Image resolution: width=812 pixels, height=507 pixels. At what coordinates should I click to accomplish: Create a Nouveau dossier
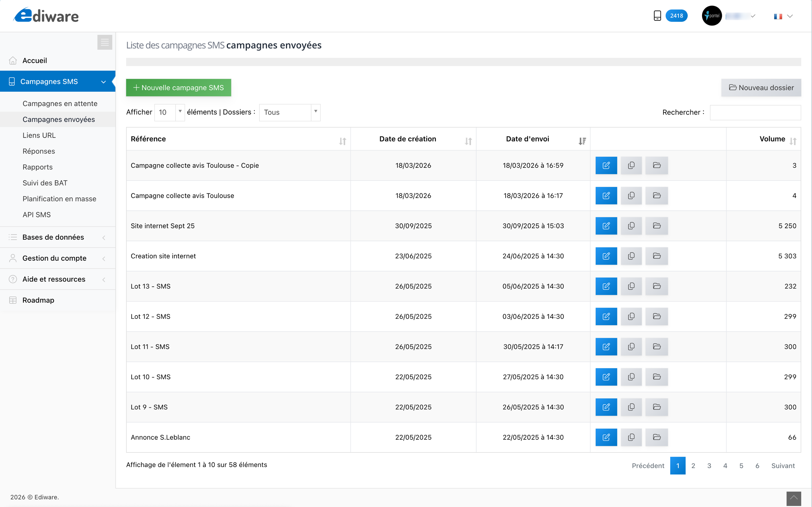tap(761, 88)
